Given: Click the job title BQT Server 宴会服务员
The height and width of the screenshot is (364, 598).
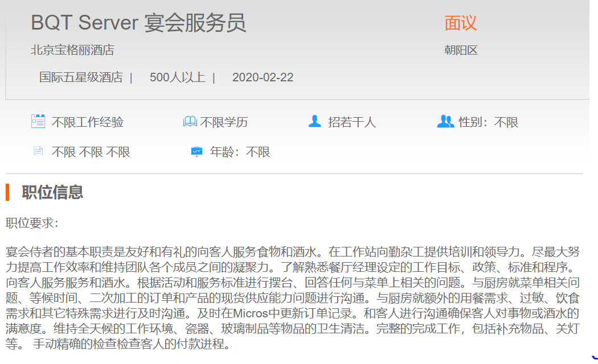Looking at the screenshot, I should point(138,23).
